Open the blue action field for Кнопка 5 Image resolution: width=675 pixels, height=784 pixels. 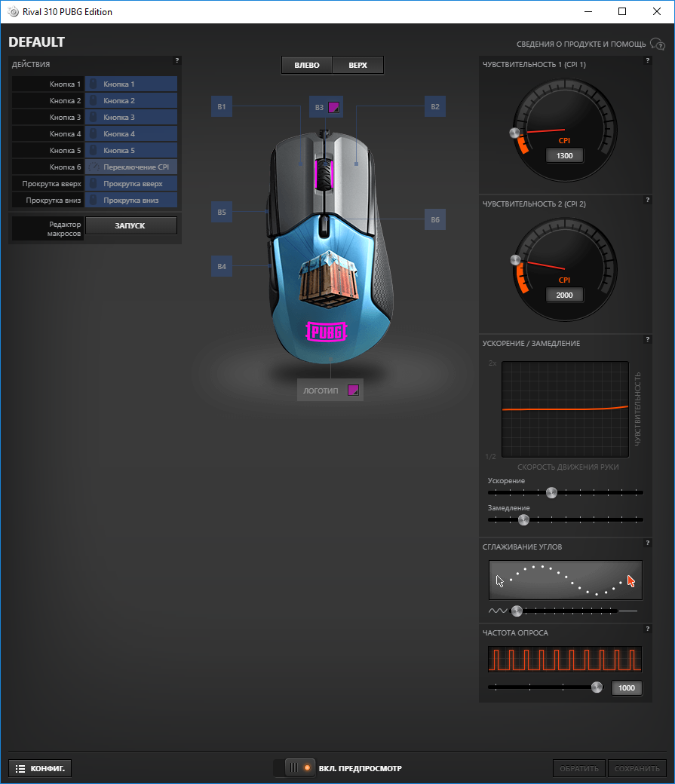(x=131, y=150)
